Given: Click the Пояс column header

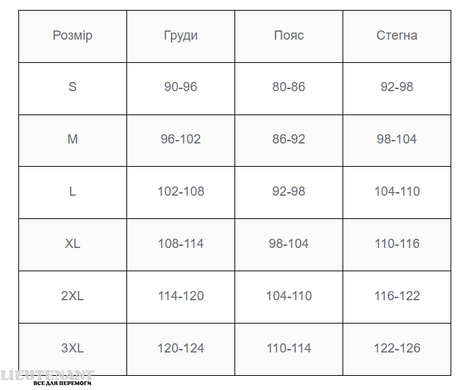Looking at the screenshot, I should click(289, 35).
